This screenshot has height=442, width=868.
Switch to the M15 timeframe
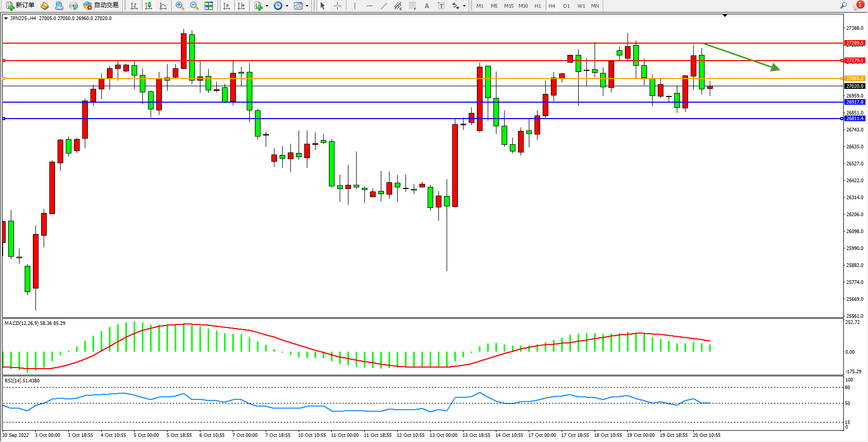coord(508,6)
